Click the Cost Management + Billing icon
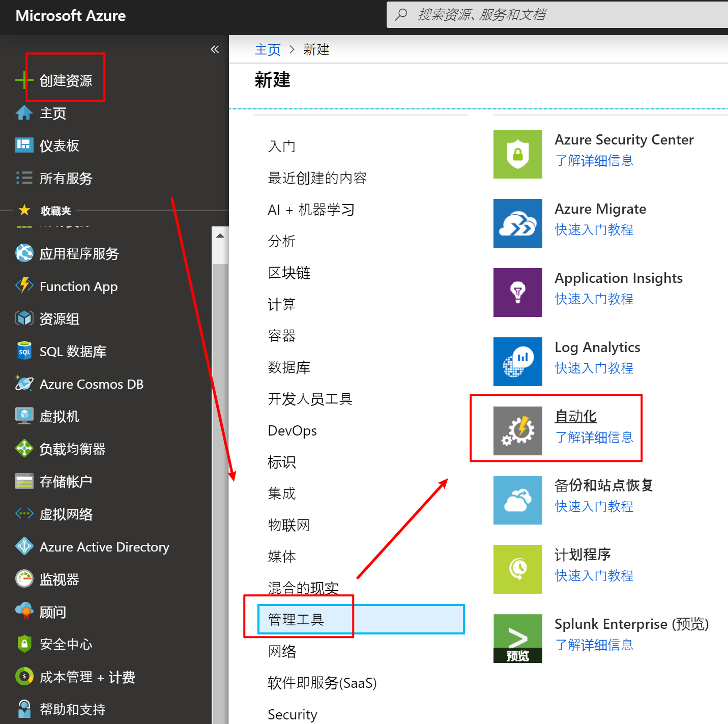Image resolution: width=728 pixels, height=724 pixels. [x=24, y=677]
